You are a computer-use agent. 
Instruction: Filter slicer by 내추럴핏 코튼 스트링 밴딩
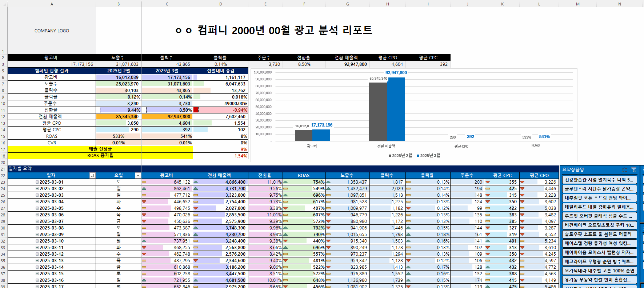click(x=599, y=198)
